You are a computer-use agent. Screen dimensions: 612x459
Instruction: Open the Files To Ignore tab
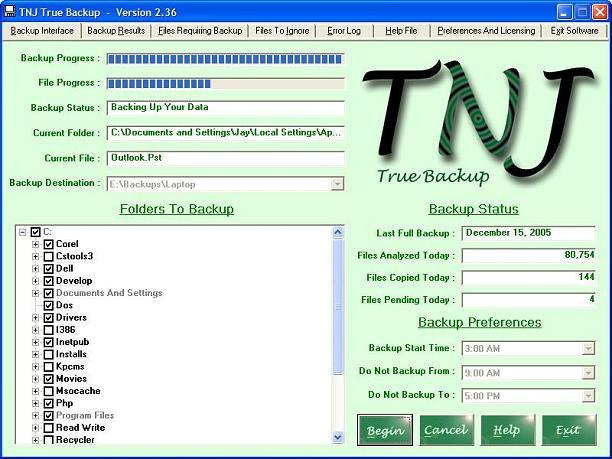click(282, 31)
